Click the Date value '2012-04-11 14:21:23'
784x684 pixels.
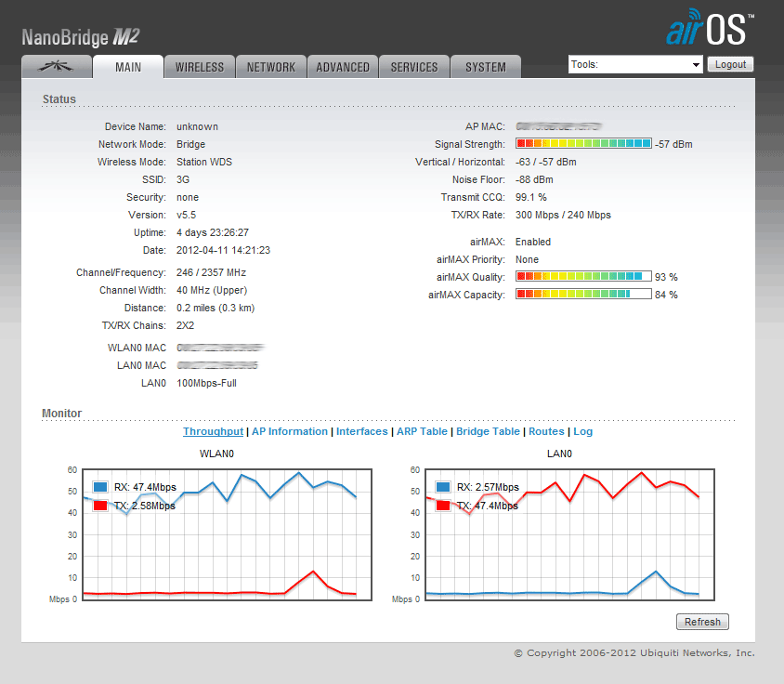[x=223, y=250]
